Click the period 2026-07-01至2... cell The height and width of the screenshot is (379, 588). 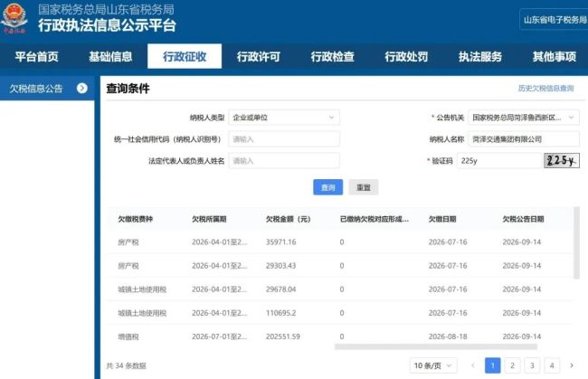pyautogui.click(x=220, y=336)
